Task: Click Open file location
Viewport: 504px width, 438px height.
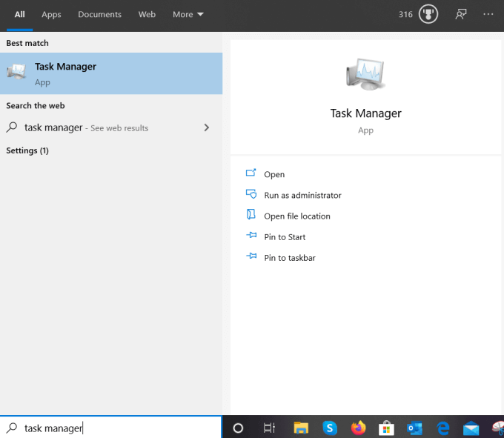Action: [296, 216]
